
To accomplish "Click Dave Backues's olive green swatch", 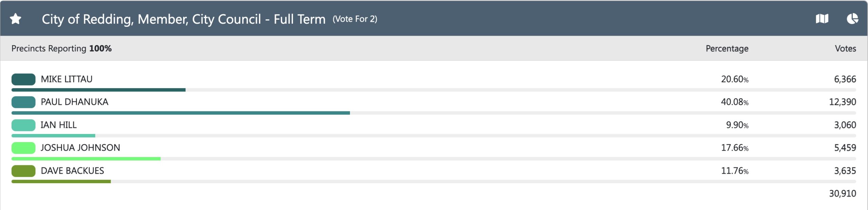I will click(23, 171).
